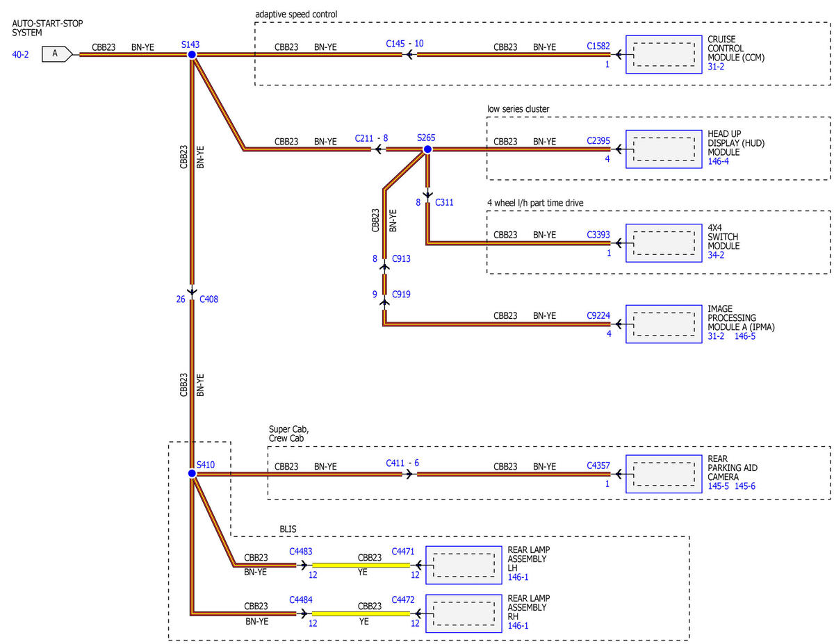Follow the 145-5 page reference link

(x=718, y=486)
